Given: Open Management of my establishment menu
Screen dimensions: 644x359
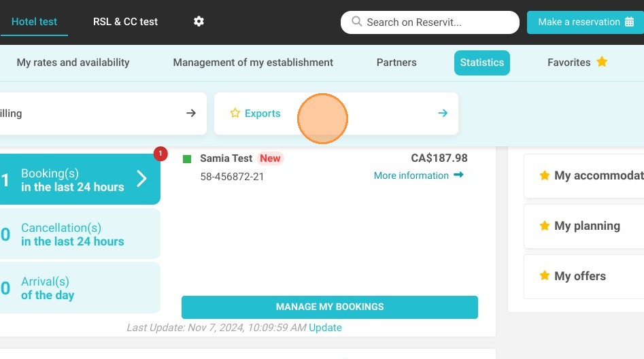Looking at the screenshot, I should pyautogui.click(x=253, y=63).
